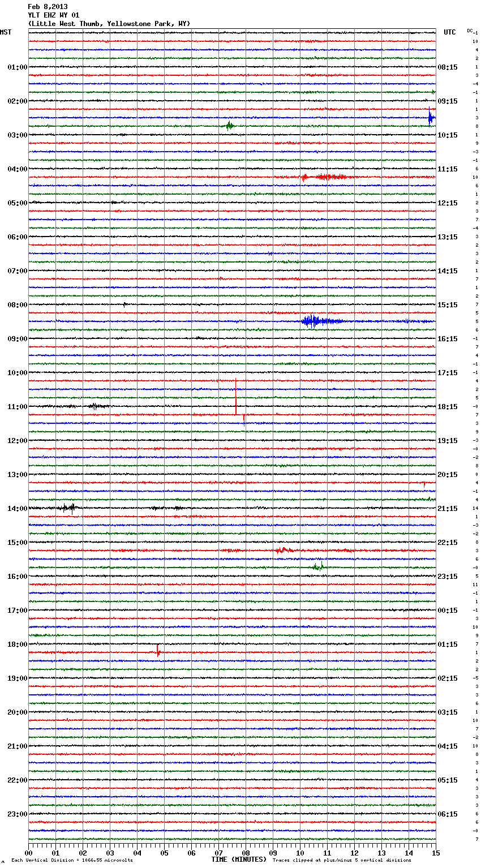
Task: Select the '03:00' MST time label
Action: coord(18,135)
